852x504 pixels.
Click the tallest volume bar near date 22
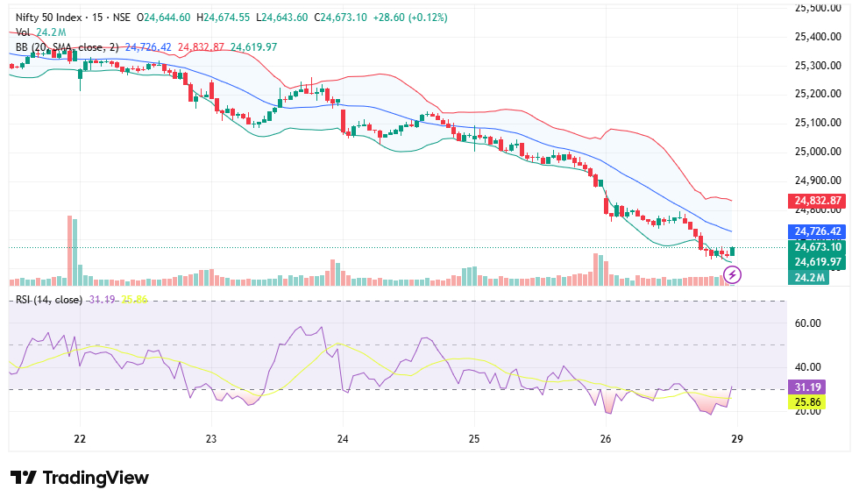(68, 250)
